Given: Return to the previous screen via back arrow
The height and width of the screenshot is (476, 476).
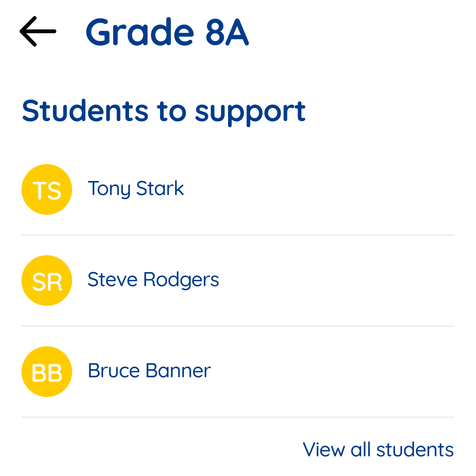Looking at the screenshot, I should (38, 31).
